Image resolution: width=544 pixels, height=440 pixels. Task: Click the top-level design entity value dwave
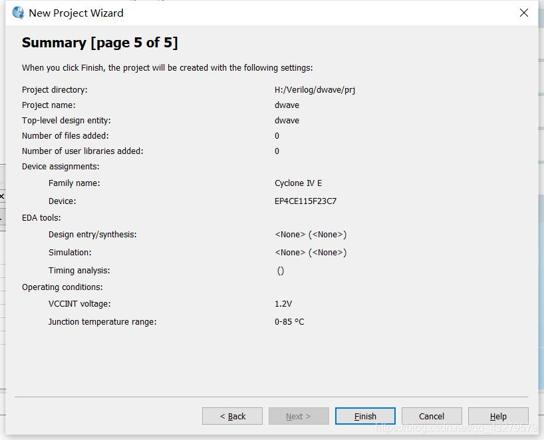click(x=287, y=120)
